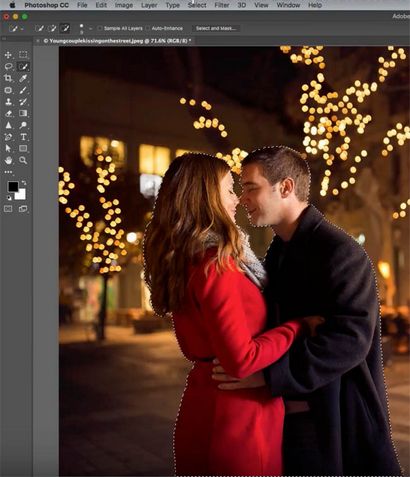The width and height of the screenshot is (410, 477).
Task: Toggle Quick Mask mode icon
Action: click(8, 209)
